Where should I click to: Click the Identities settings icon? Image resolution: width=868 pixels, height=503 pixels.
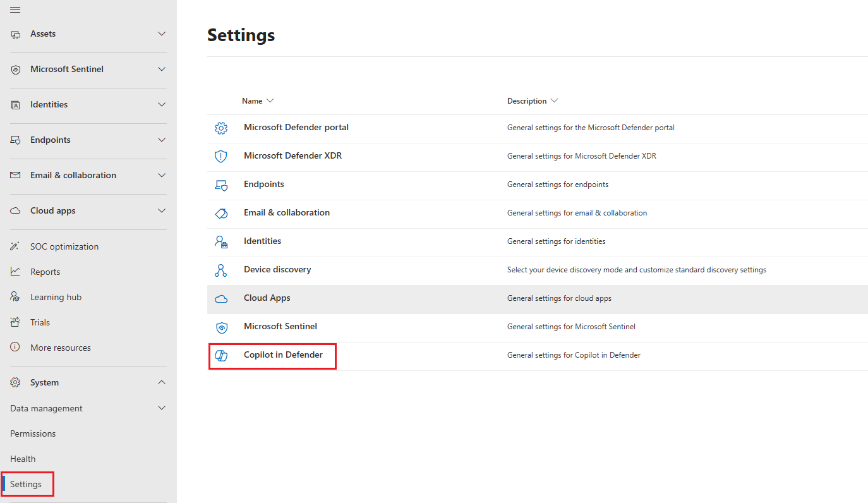(221, 241)
